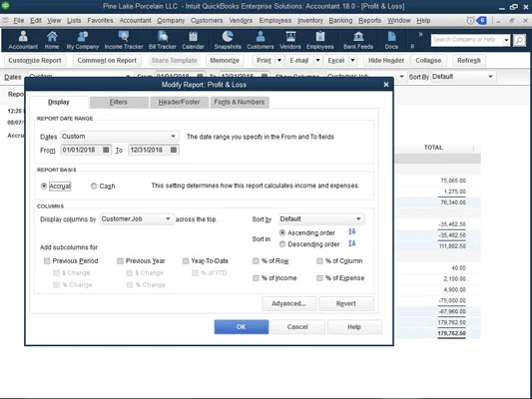Screen dimensions: 532x399
Task: Open the Bill Tracker icon
Action: click(x=163, y=40)
